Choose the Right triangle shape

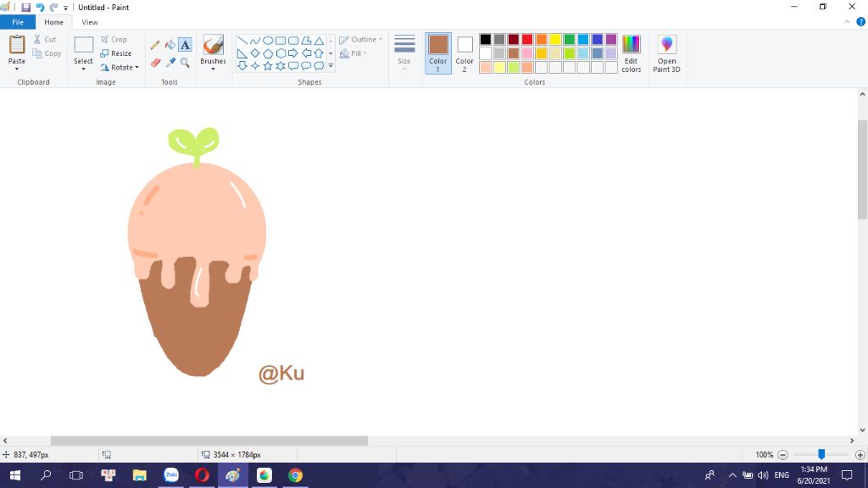(242, 53)
